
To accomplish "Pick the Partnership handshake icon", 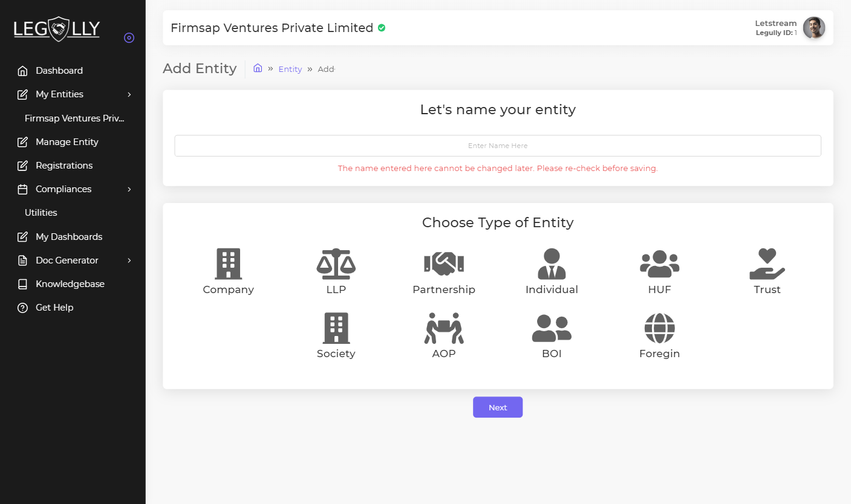I will [x=443, y=263].
